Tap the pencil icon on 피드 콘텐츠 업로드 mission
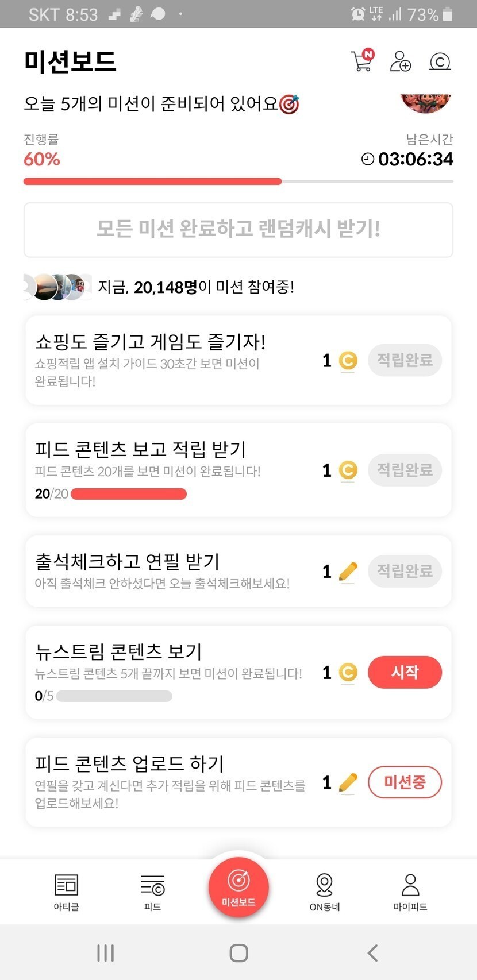 pos(348,782)
